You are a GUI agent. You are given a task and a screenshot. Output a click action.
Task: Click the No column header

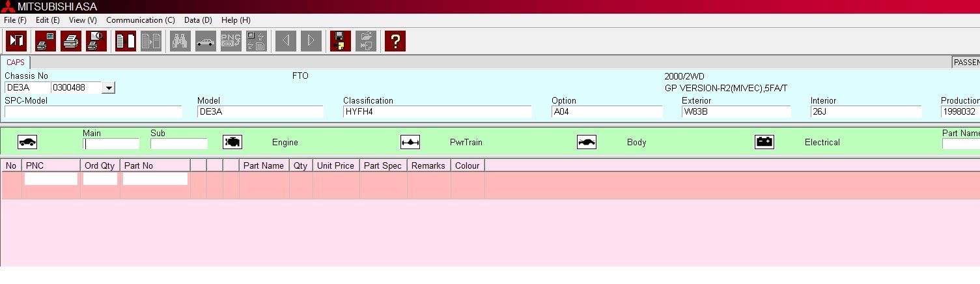click(11, 165)
